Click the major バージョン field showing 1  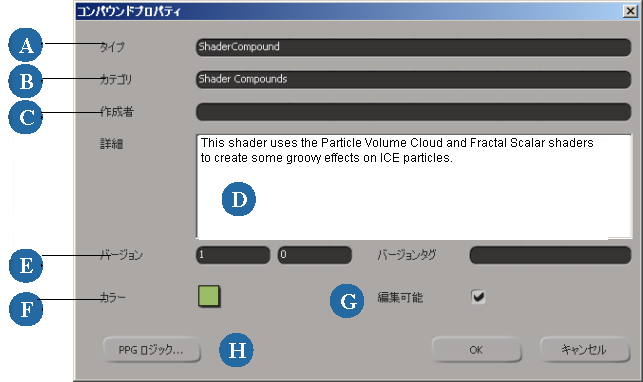233,255
